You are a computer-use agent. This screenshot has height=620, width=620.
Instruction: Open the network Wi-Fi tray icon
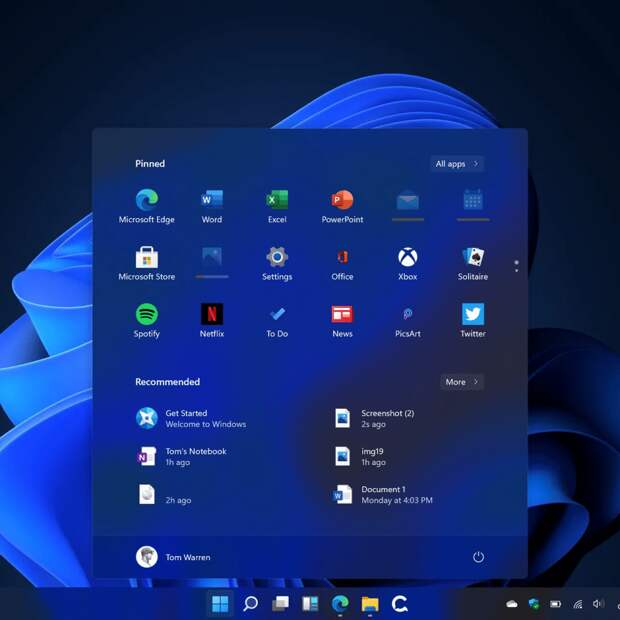[x=578, y=604]
